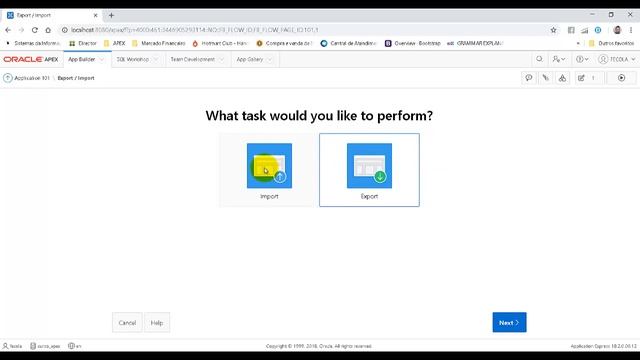Screen dimensions: 640x360
Task: Open the Chrome three-dot menu
Action: pyautogui.click(x=631, y=30)
